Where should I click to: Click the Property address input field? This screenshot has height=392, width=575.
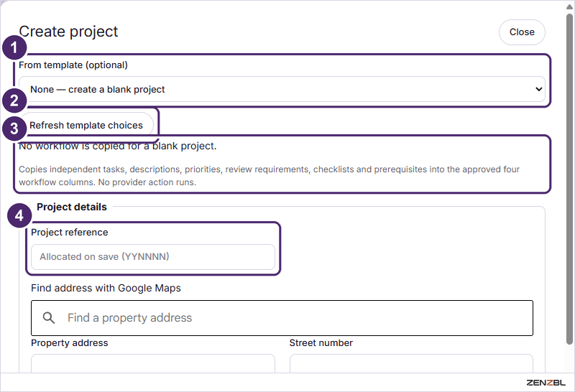pyautogui.click(x=153, y=363)
